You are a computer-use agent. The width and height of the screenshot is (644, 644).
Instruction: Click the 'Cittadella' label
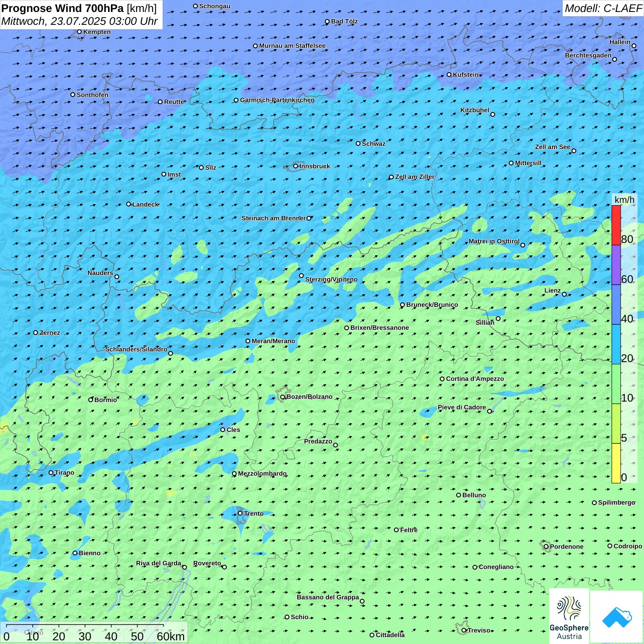(391, 635)
